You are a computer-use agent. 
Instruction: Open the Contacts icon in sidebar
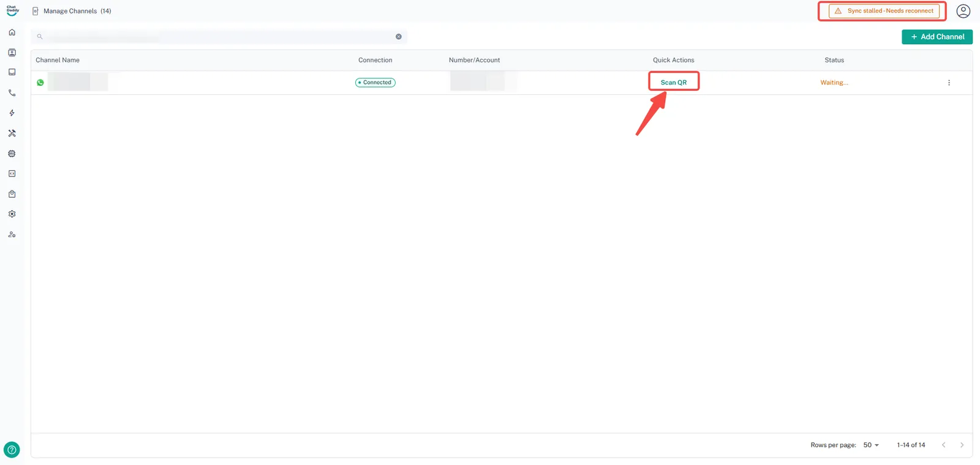click(x=12, y=53)
